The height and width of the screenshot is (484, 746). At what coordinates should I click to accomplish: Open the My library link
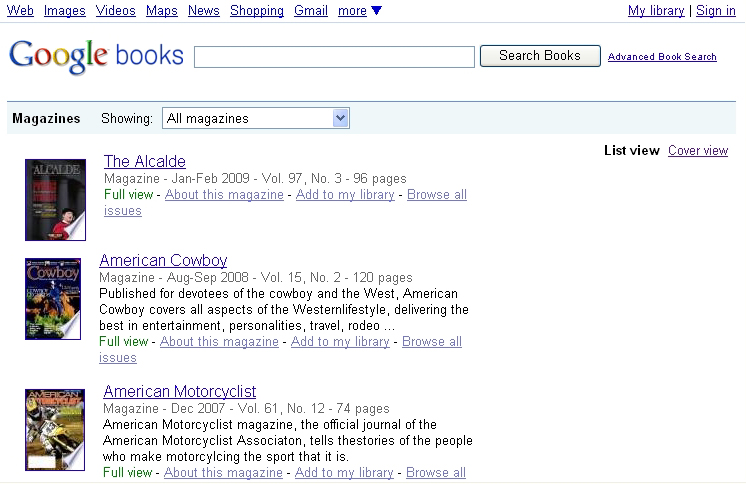tap(656, 10)
